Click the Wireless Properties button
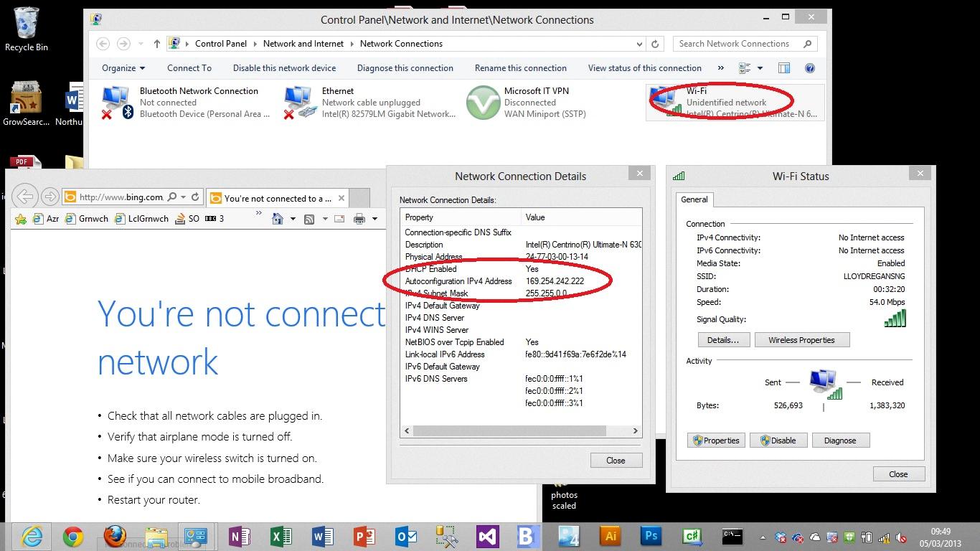 click(x=801, y=340)
